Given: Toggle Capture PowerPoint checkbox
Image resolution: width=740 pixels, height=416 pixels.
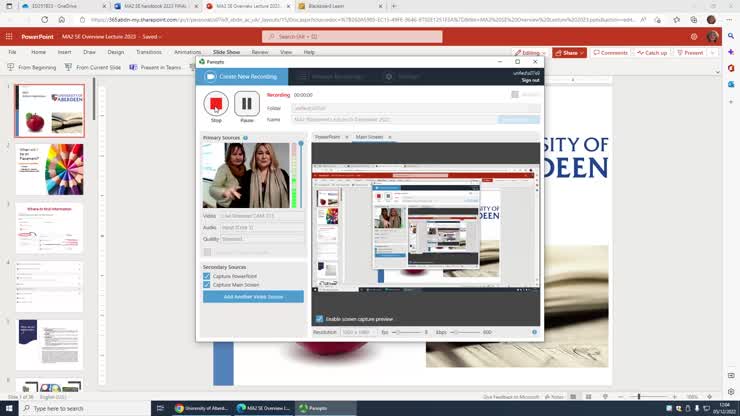Looking at the screenshot, I should pyautogui.click(x=207, y=276).
